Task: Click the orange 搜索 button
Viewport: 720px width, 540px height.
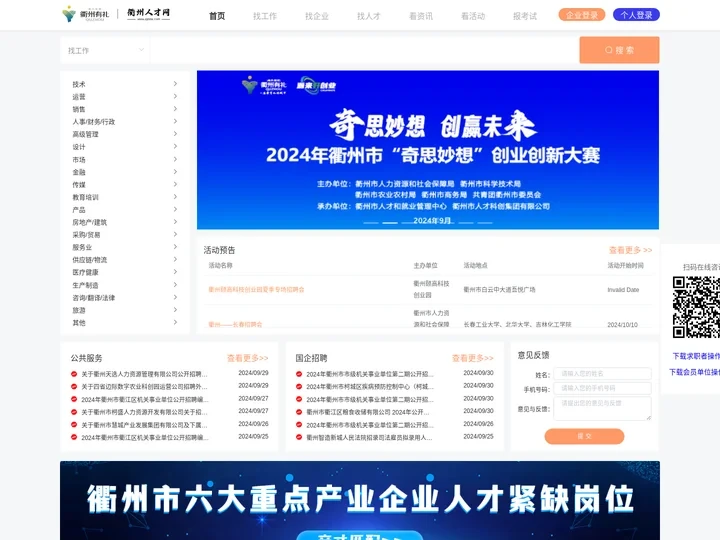Action: coord(619,50)
